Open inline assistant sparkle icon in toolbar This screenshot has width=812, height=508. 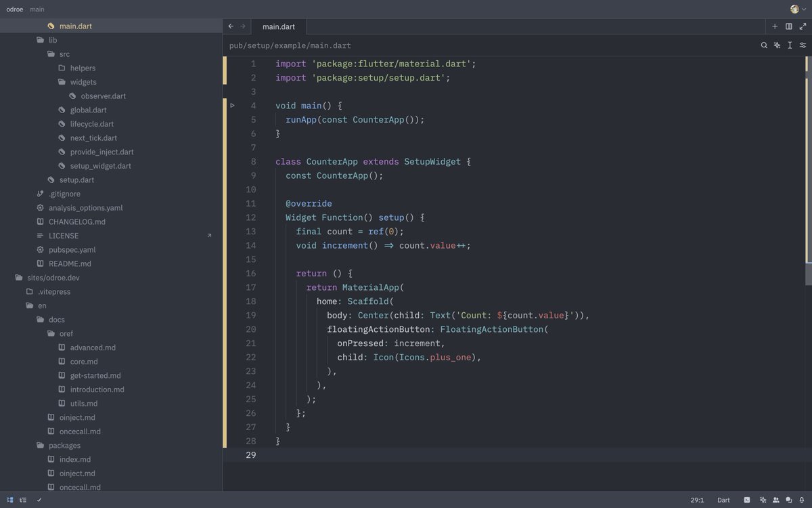coord(777,45)
